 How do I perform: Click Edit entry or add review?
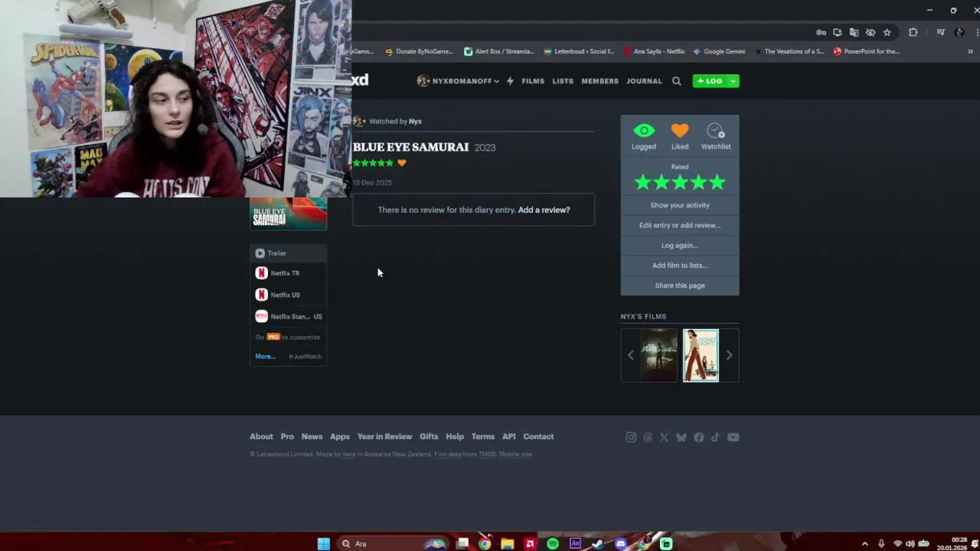pyautogui.click(x=680, y=225)
